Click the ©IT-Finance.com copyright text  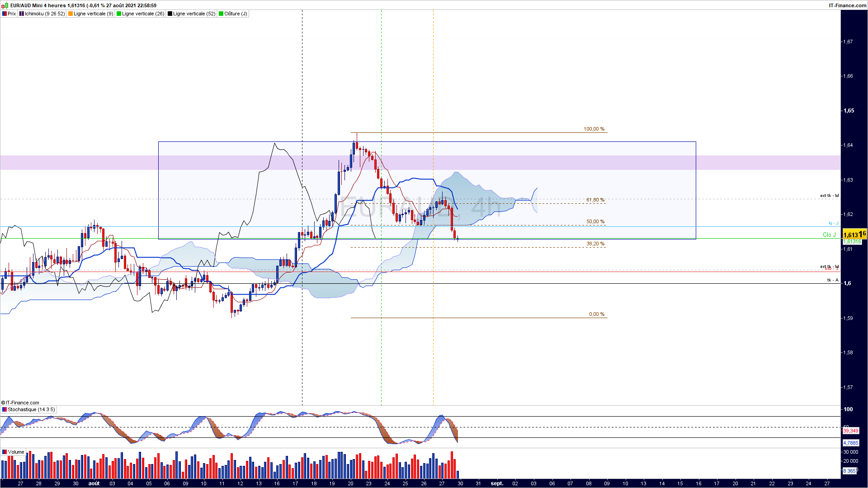click(20, 403)
